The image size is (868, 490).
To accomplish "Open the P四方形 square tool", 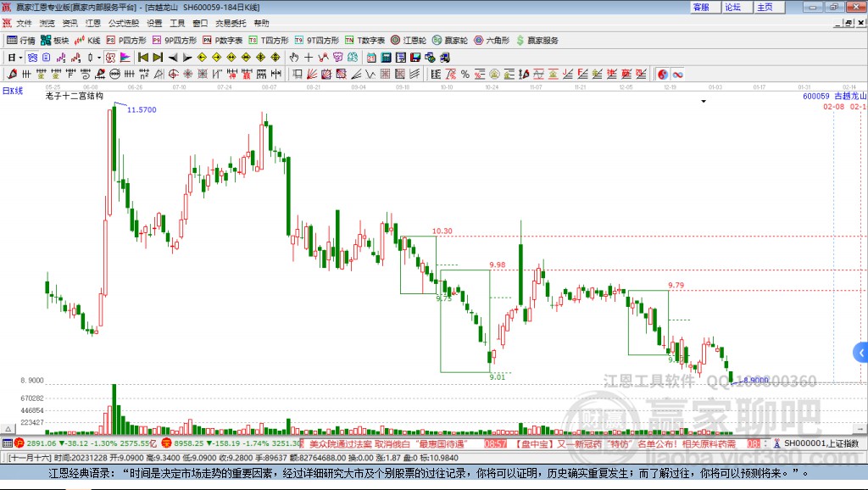I will click(x=126, y=41).
